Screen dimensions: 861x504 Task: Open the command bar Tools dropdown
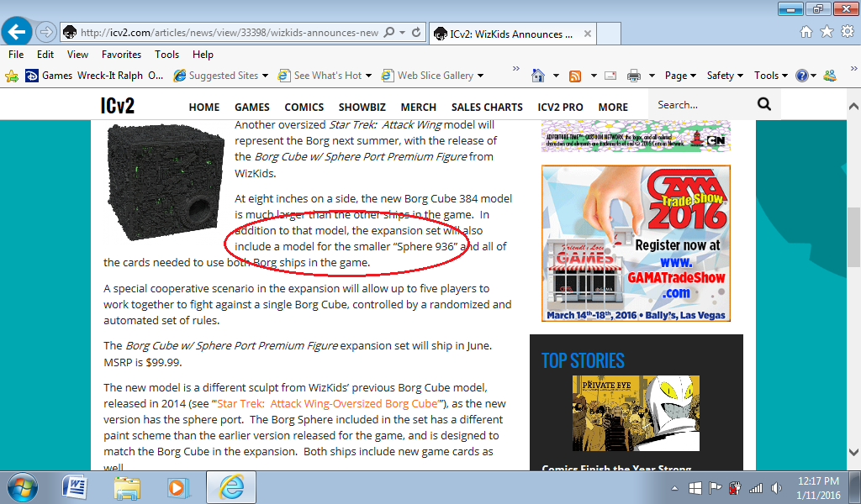click(771, 76)
